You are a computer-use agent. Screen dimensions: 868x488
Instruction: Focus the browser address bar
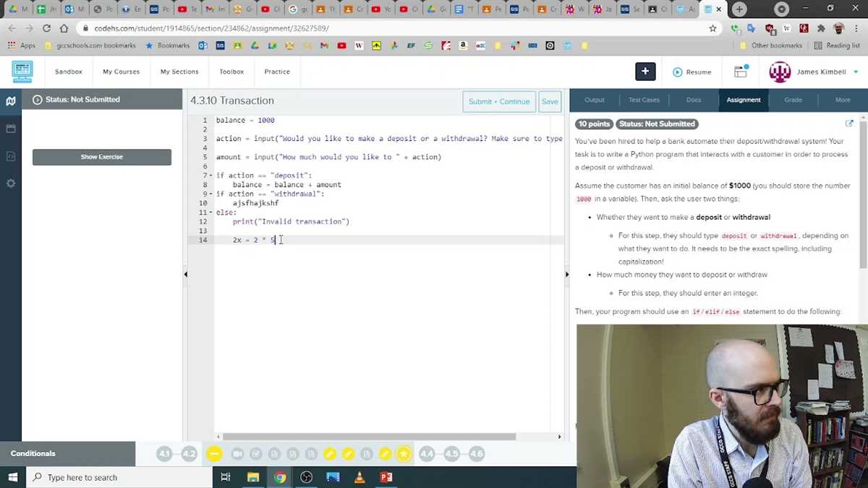(x=391, y=28)
